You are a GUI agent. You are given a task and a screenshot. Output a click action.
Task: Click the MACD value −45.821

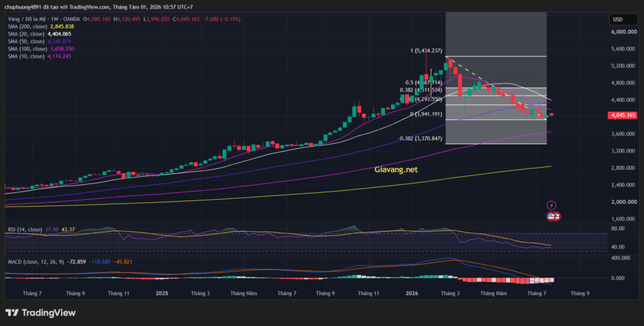click(123, 262)
